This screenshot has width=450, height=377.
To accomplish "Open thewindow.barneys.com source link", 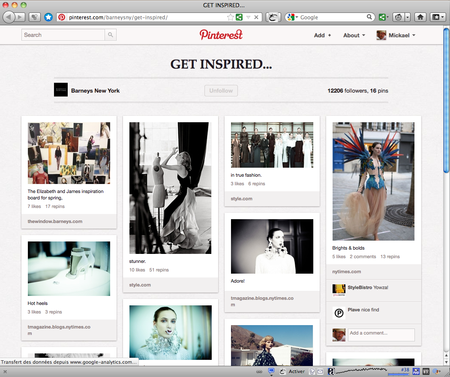I will pos(55,221).
